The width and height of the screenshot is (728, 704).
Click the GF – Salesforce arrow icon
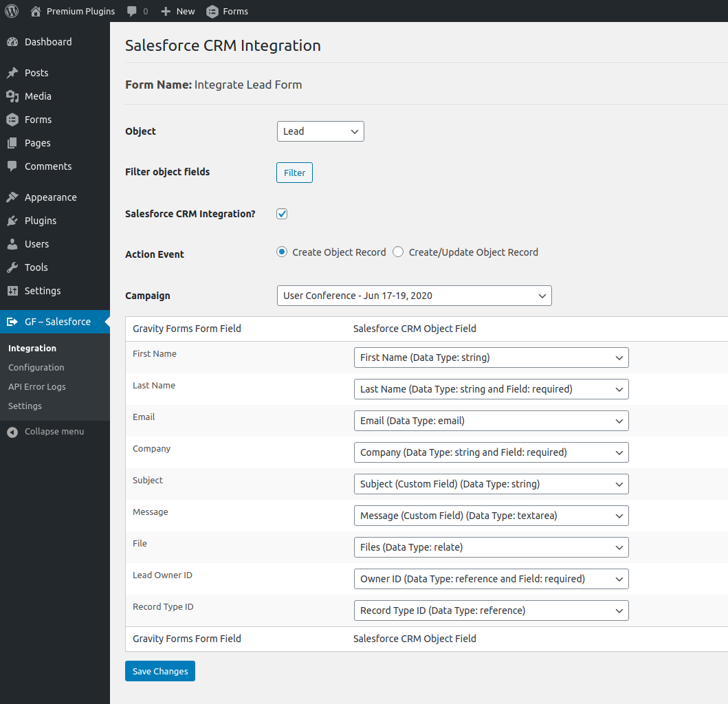(12, 322)
